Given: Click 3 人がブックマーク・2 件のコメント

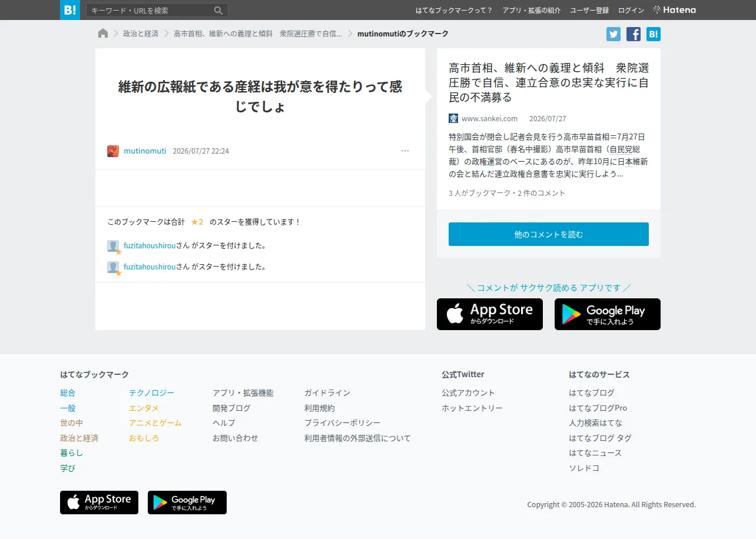Looking at the screenshot, I should point(507,193).
